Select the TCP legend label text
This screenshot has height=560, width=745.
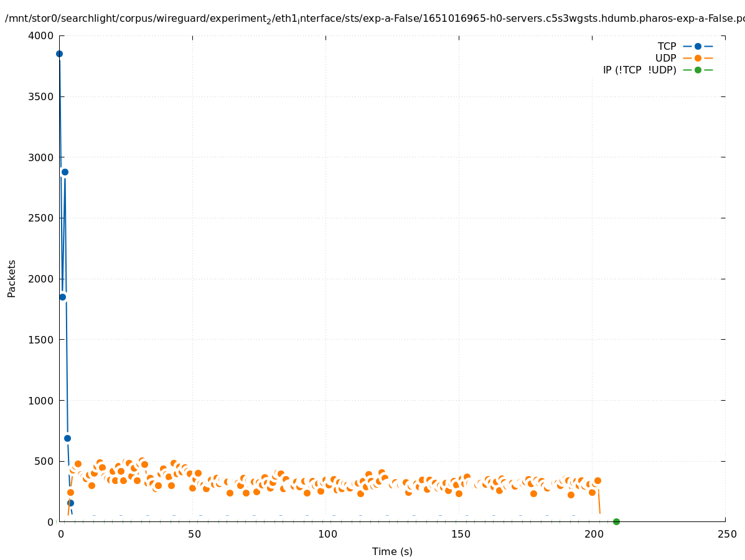667,46
